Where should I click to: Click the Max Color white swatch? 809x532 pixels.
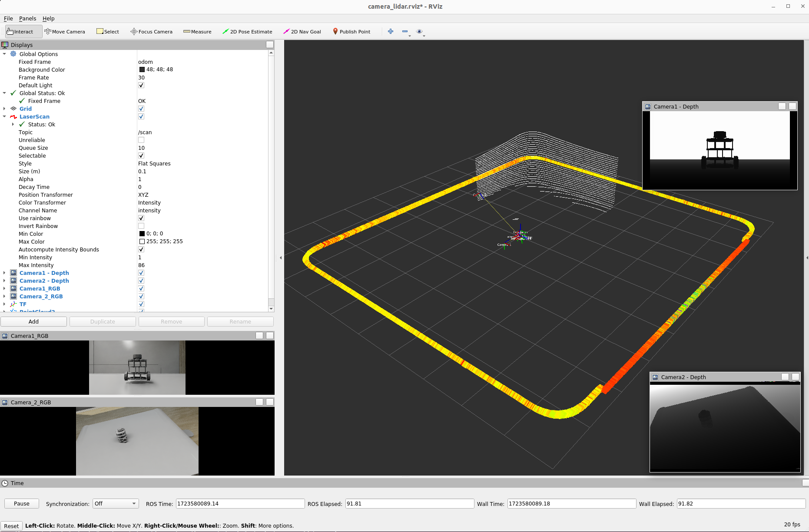(142, 241)
